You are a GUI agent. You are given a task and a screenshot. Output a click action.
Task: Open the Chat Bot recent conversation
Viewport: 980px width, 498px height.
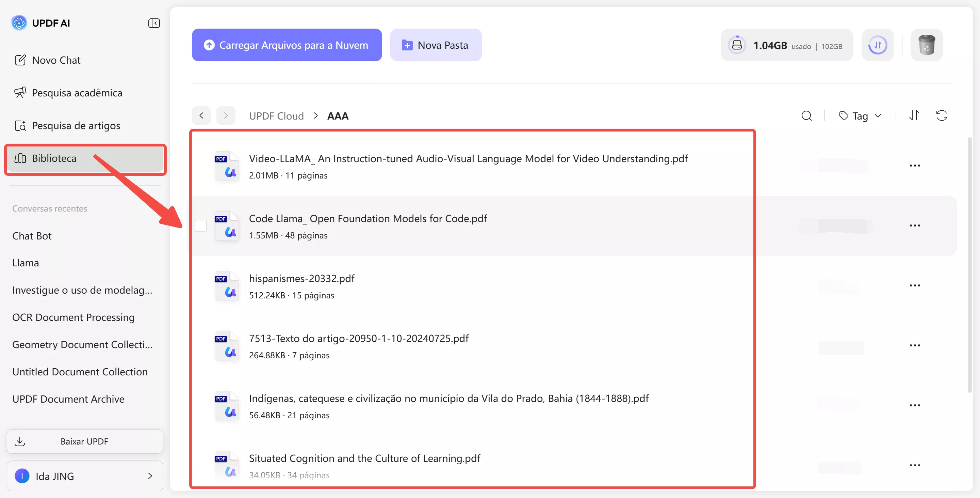pos(32,236)
